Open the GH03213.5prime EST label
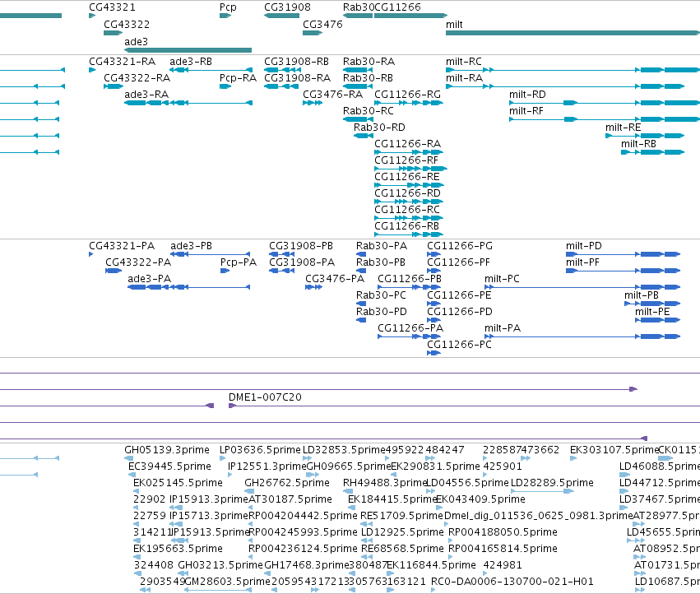700x594 pixels. 220,565
